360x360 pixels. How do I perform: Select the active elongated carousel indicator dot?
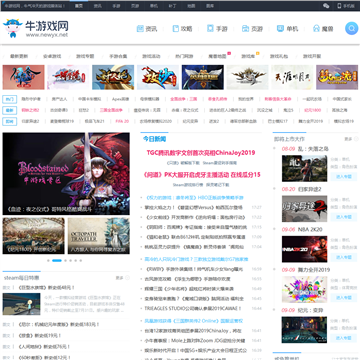tap(57, 260)
